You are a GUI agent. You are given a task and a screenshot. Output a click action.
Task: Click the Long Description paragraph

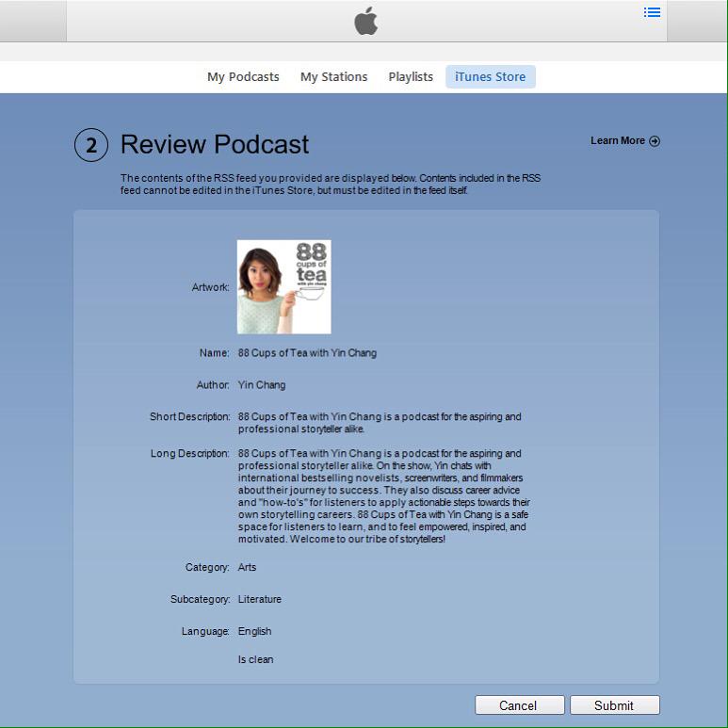(x=384, y=496)
